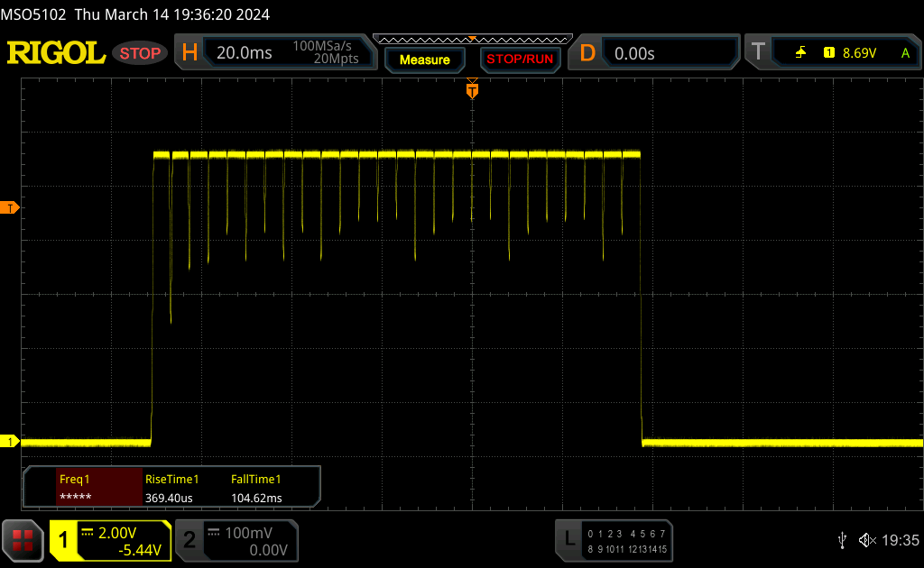Screen dimensions: 924x568
Task: Open the Measure menu
Action: 424,60
